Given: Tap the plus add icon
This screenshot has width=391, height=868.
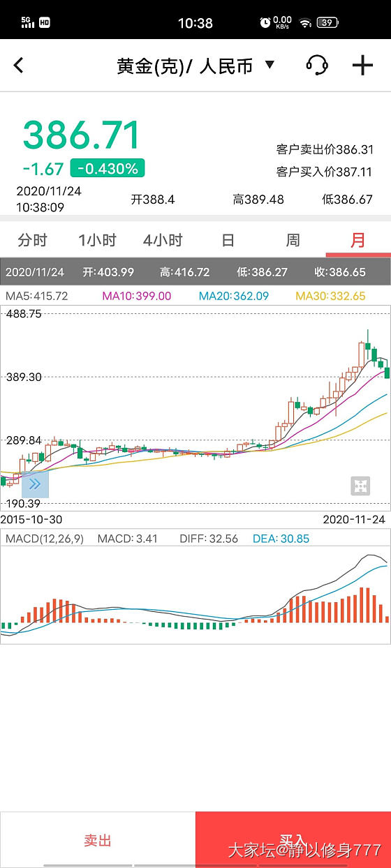Looking at the screenshot, I should (x=362, y=66).
